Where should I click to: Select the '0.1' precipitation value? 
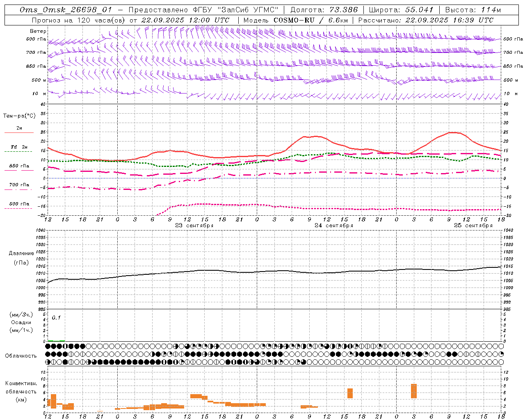[56, 317]
